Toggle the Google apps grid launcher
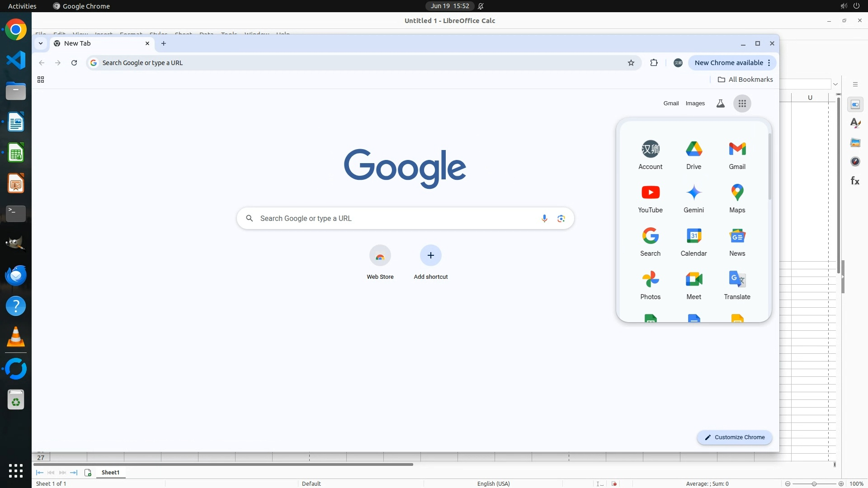This screenshot has height=488, width=868. (742, 103)
